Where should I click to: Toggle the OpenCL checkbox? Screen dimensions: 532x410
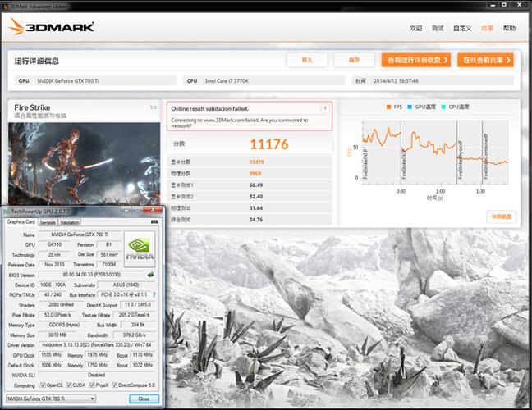tap(43, 385)
